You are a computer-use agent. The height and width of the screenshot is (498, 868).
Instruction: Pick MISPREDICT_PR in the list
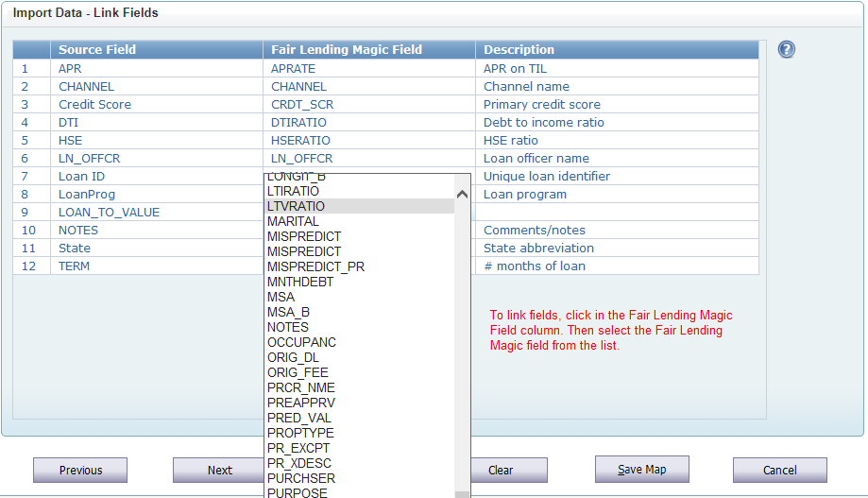(360, 266)
